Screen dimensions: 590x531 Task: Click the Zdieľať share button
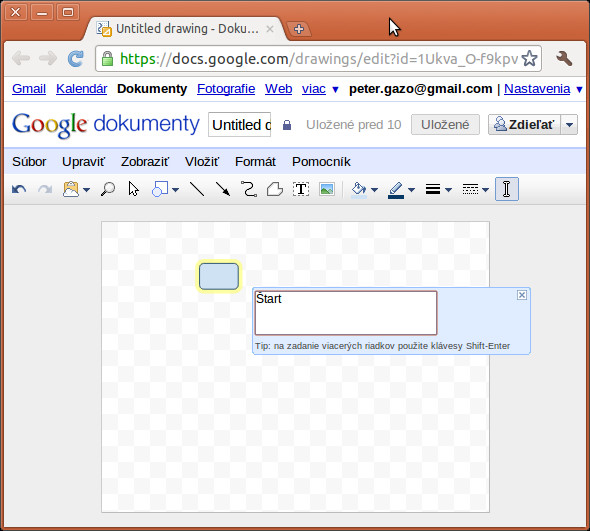[x=525, y=125]
